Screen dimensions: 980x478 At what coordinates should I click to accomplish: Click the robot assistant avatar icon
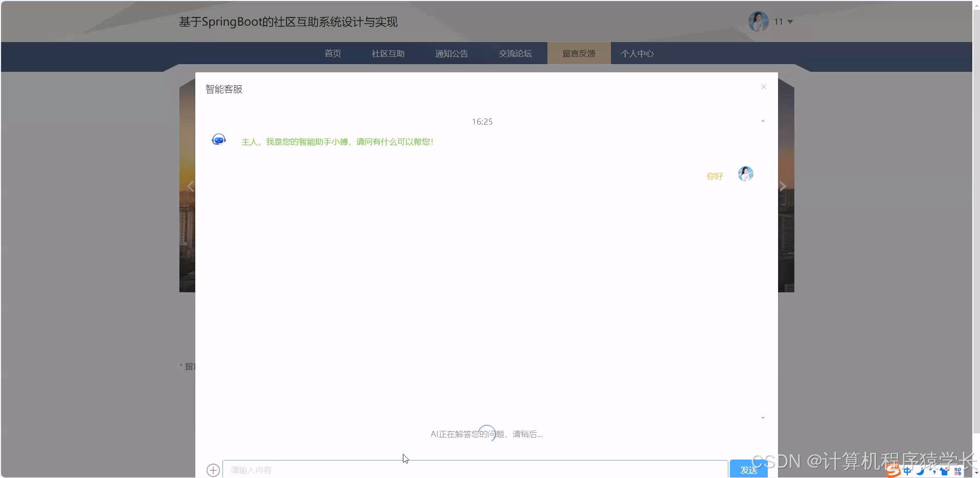click(x=218, y=139)
